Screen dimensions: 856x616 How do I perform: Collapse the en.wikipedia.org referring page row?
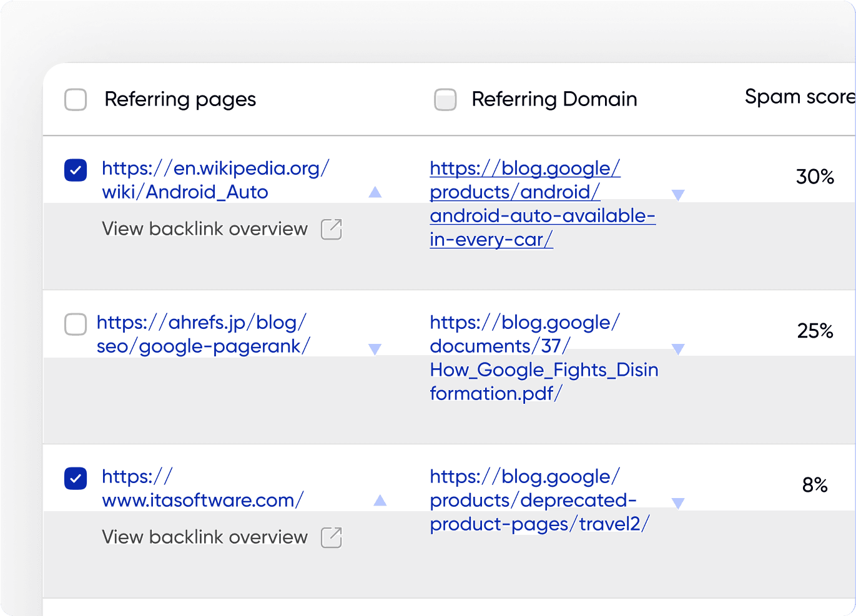pyautogui.click(x=375, y=192)
